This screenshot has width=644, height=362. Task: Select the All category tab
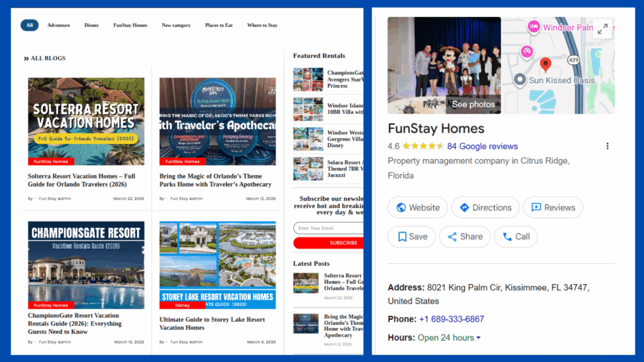(30, 25)
